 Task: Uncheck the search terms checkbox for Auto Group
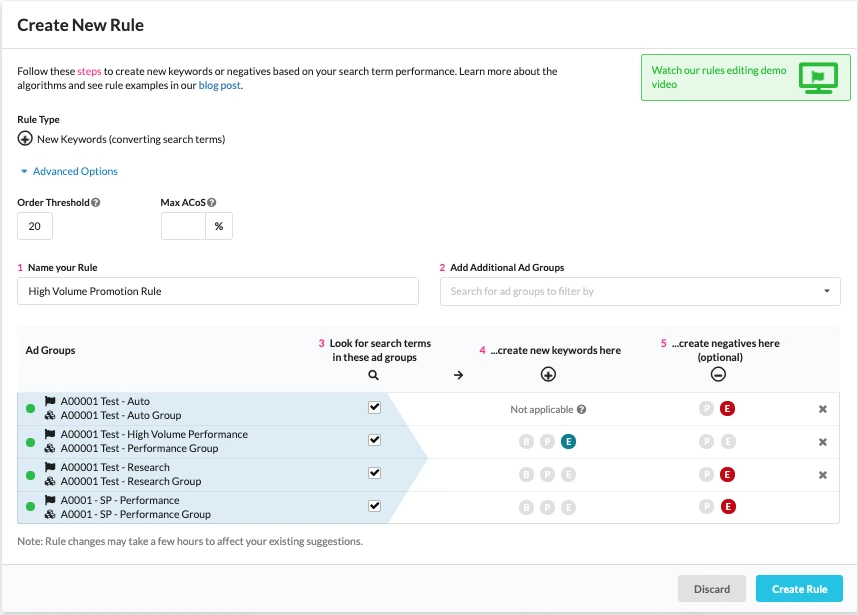(x=374, y=408)
